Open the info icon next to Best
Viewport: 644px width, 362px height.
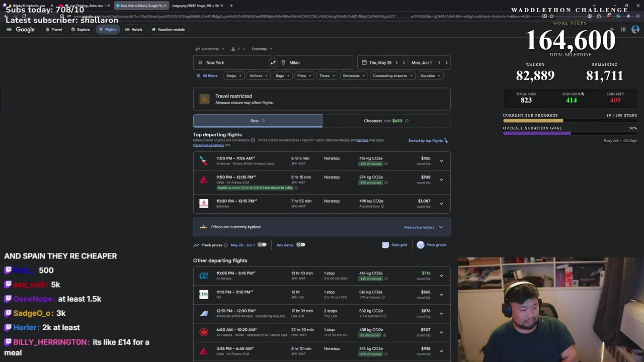(263, 121)
